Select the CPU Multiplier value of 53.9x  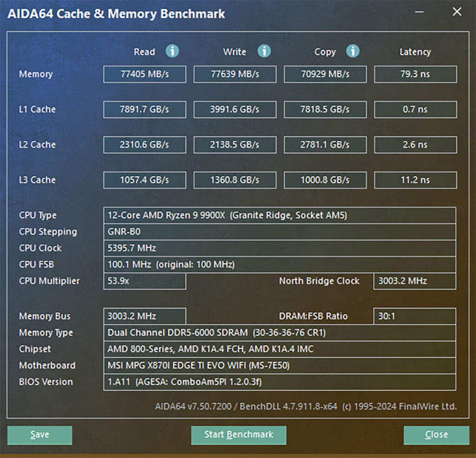(x=144, y=281)
